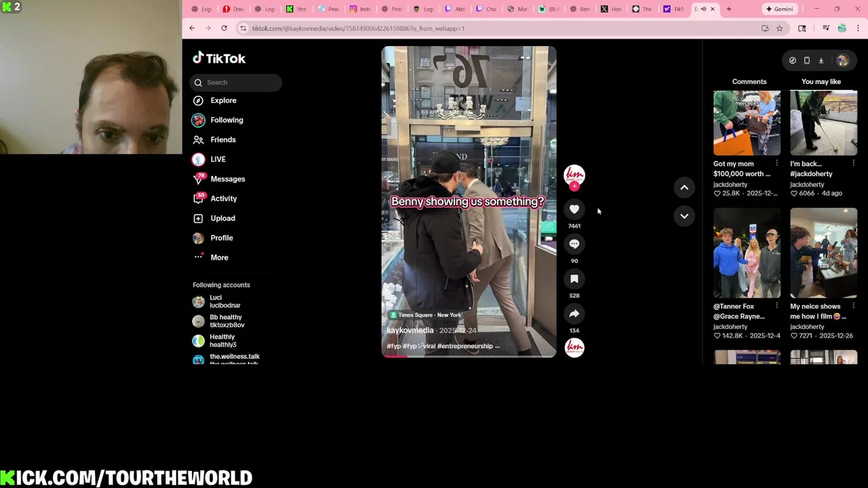Open the spinning sound disc icon
Image resolution: width=868 pixels, height=488 pixels.
(574, 347)
